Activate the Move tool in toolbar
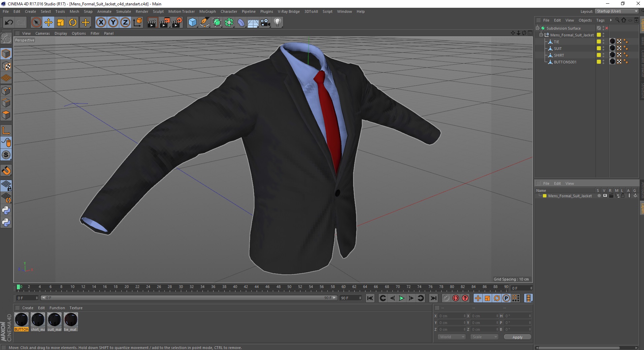Screen dimensions: 644x350 [x=48, y=23]
